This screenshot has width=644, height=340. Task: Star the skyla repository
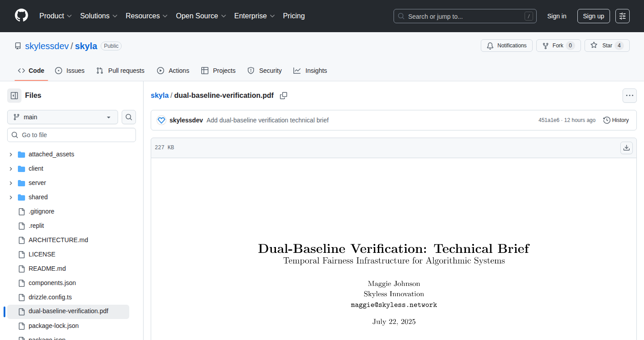point(607,46)
